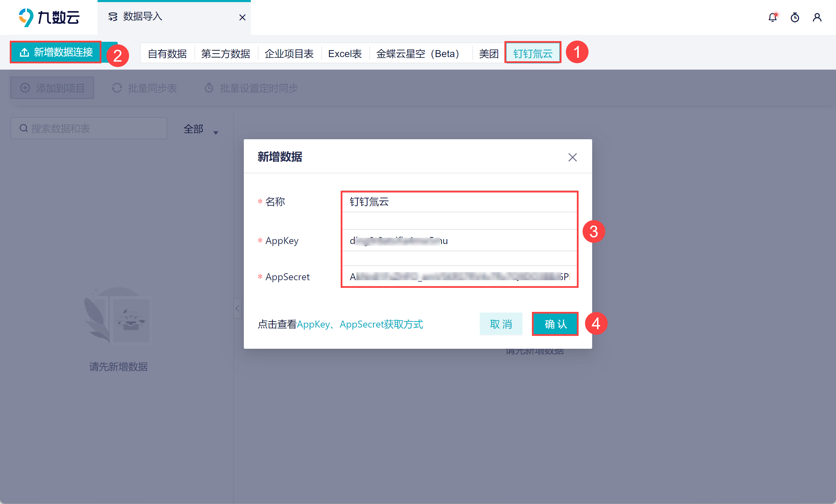This screenshot has width=836, height=504.
Task: Expand the 全部 filter dropdown
Action: tap(201, 129)
